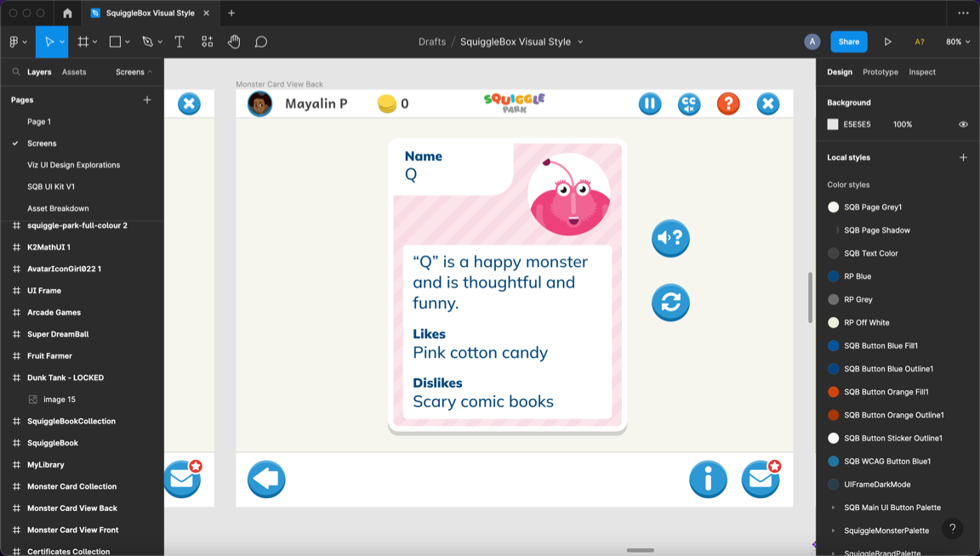980x556 pixels.
Task: Open the Resources components tool
Action: click(207, 42)
